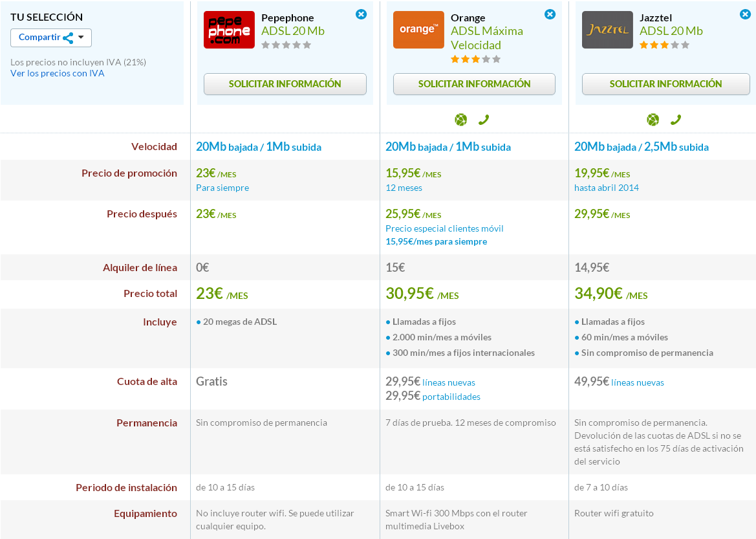Click Orange '12 meses' promo duration

tap(404, 188)
